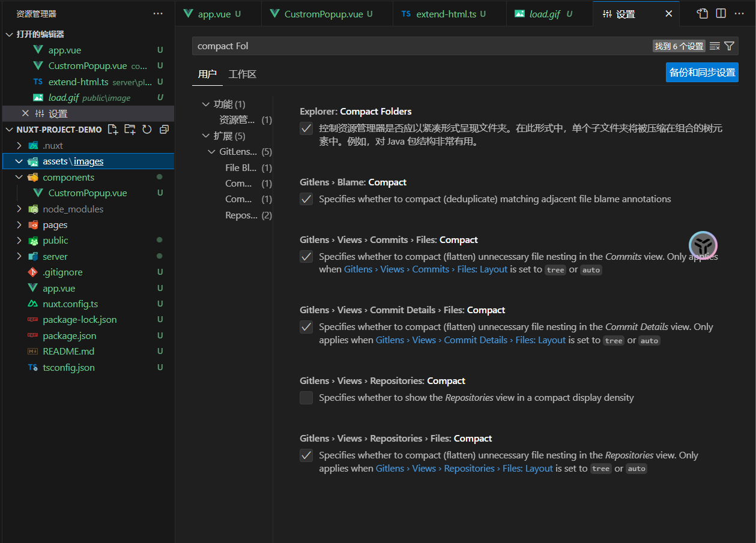Viewport: 756px width, 543px height.
Task: Toggle Gitlens Repositories Files: Compact checkbox
Action: (x=306, y=455)
